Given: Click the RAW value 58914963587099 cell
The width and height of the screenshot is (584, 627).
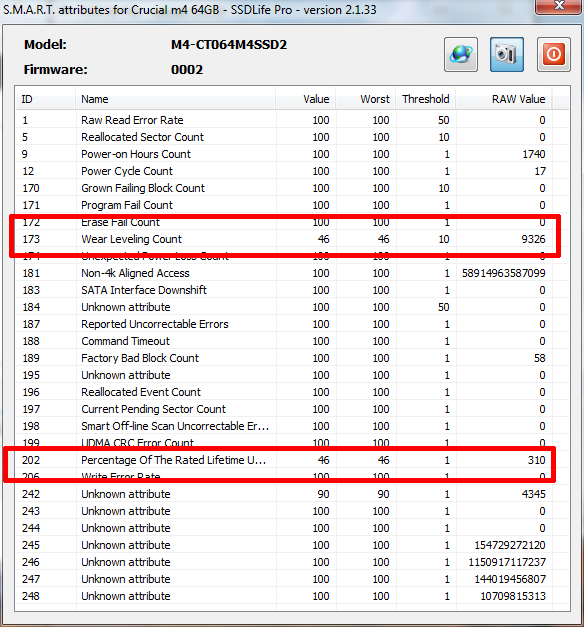Looking at the screenshot, I should [504, 273].
